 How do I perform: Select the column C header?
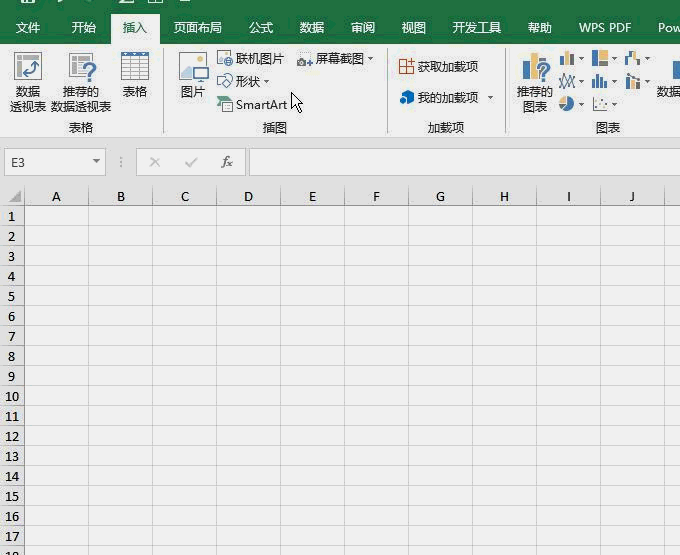tap(185, 197)
